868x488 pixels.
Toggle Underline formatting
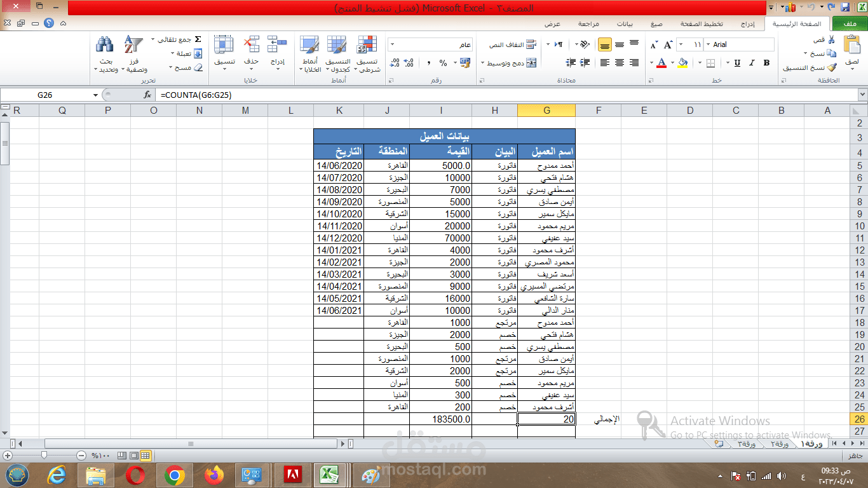pos(737,63)
